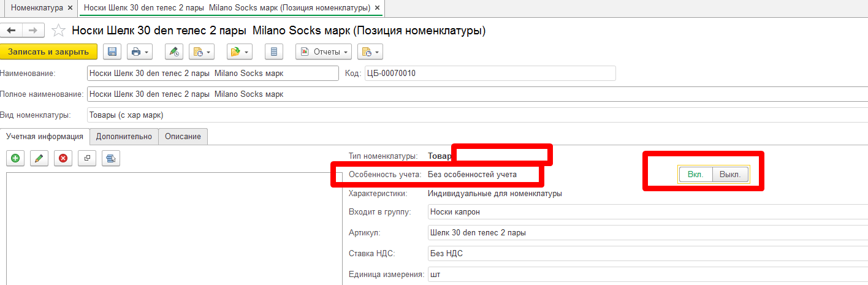The width and height of the screenshot is (868, 285).
Task: Click the save (floppy disk) icon
Action: point(112,52)
